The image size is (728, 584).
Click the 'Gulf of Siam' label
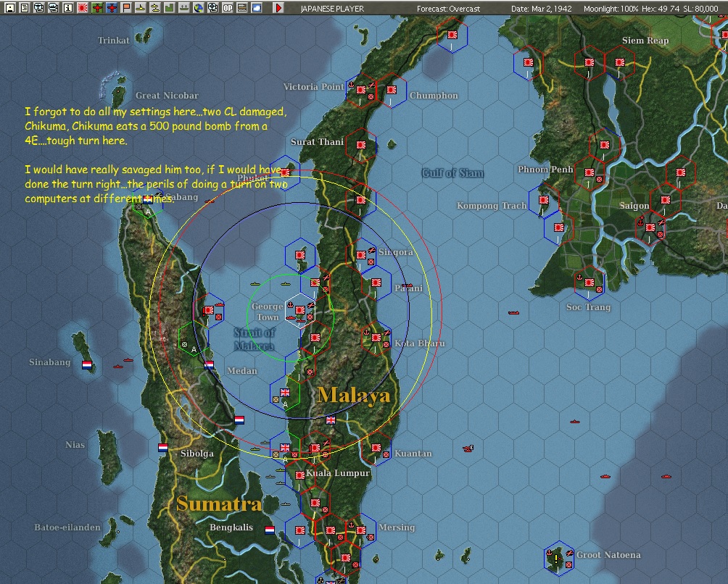pyautogui.click(x=452, y=173)
